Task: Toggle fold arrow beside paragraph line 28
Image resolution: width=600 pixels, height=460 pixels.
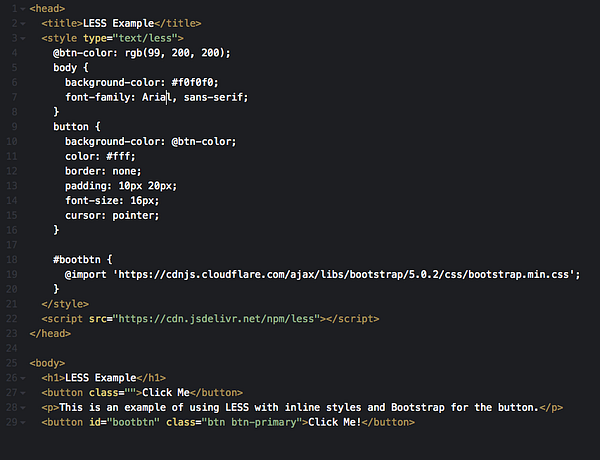Action: [23, 407]
